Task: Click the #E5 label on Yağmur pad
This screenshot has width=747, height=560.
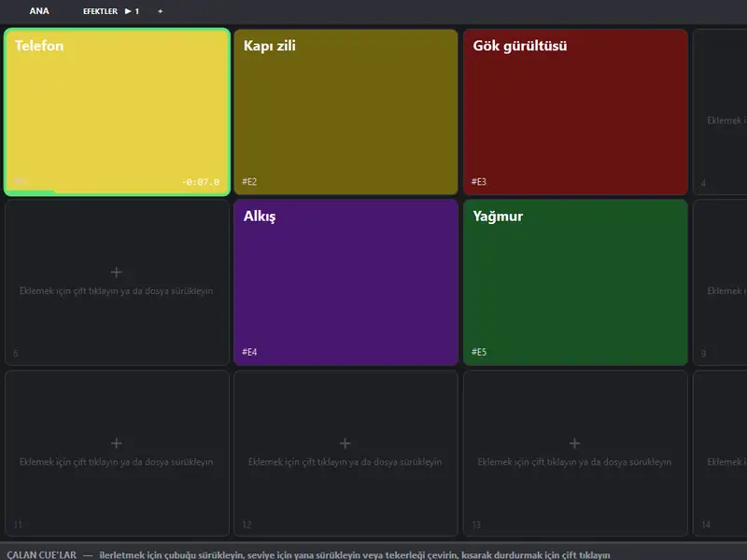Action: (x=479, y=352)
